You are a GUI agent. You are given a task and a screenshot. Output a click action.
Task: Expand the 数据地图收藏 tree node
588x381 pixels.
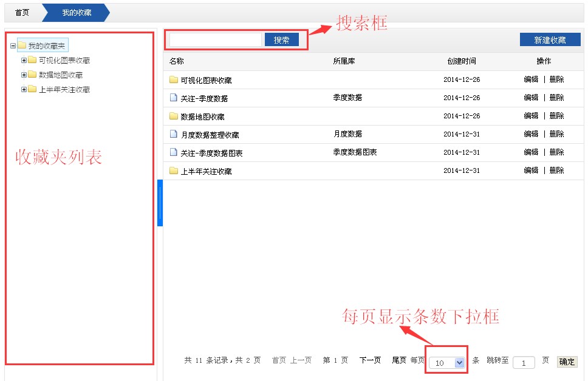pyautogui.click(x=24, y=75)
